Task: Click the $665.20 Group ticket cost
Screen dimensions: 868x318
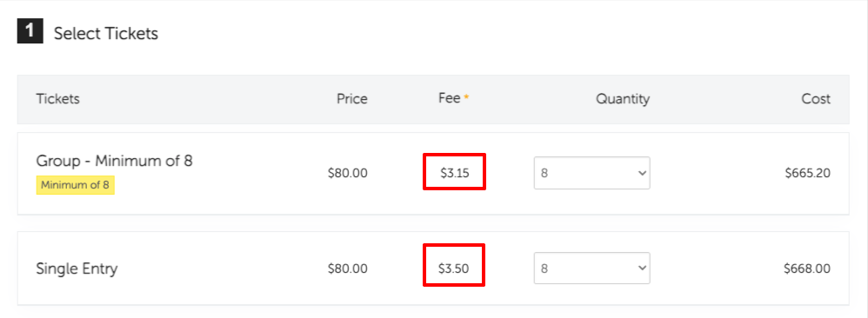Action: pyautogui.click(x=808, y=173)
